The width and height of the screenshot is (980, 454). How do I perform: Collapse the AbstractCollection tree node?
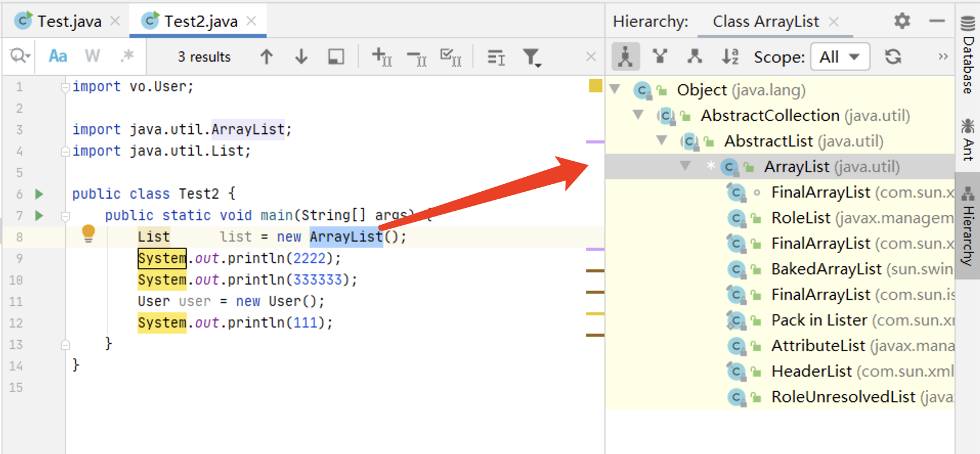639,114
